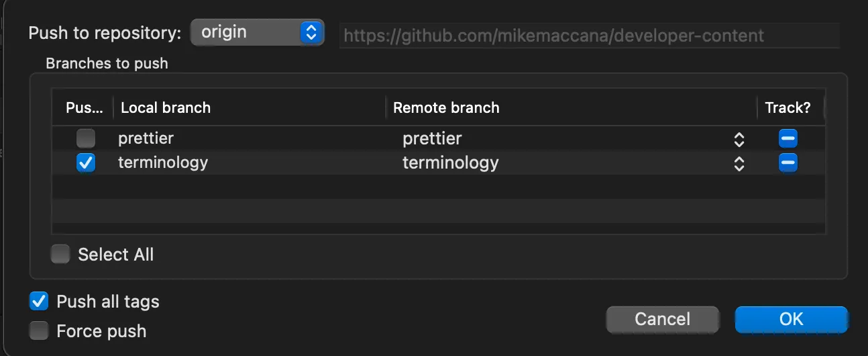Uncheck the Push all tags option
Viewport: 868px width, 356px height.
(40, 302)
